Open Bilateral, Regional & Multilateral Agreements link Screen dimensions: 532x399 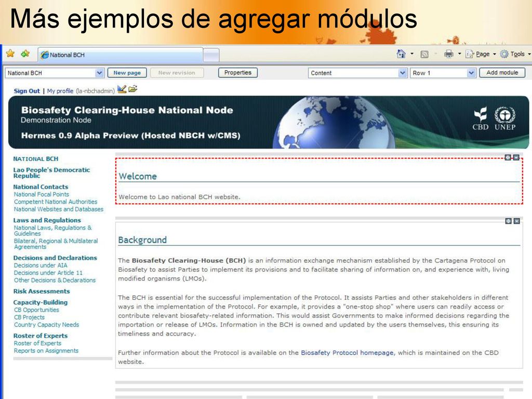point(56,244)
